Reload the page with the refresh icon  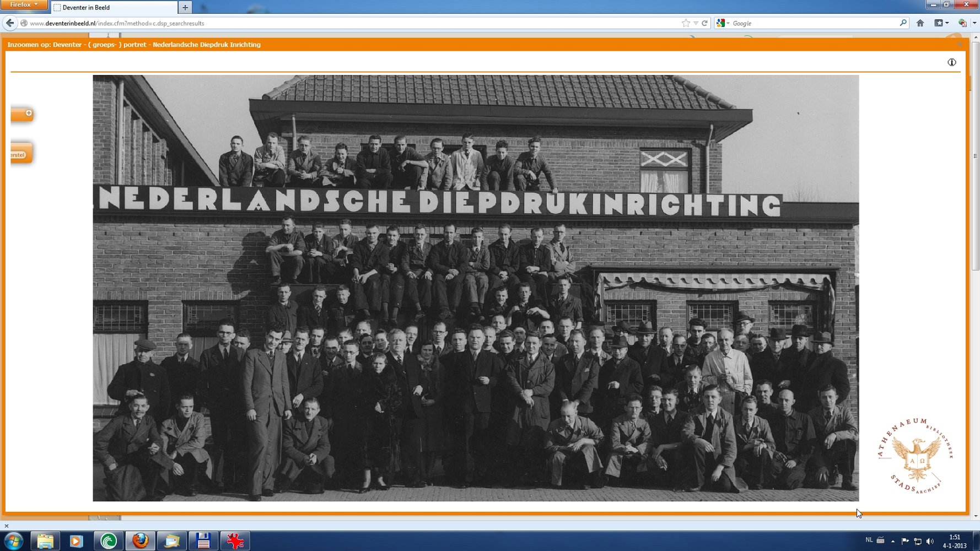[x=704, y=23]
